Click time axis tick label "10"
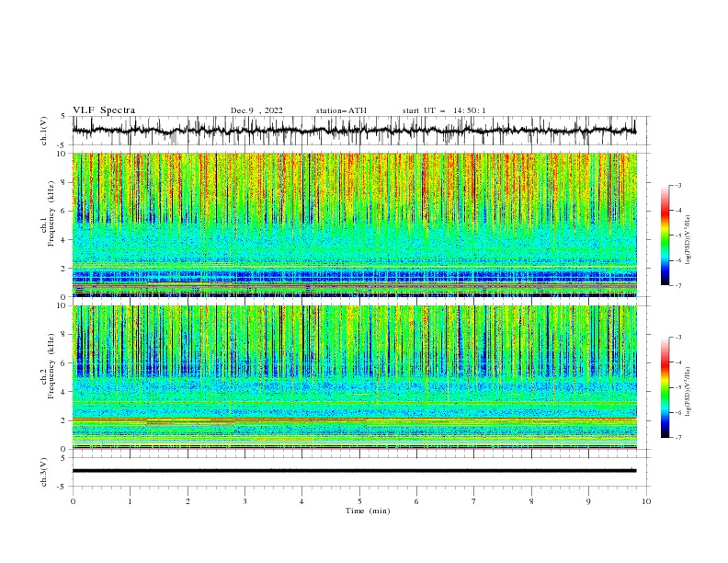The width and height of the screenshot is (728, 563). (x=646, y=501)
